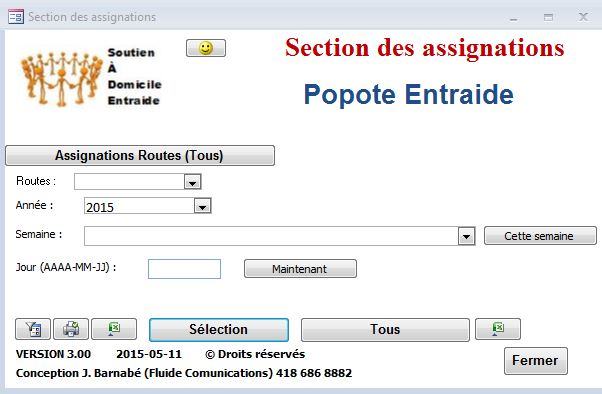This screenshot has height=394, width=602.
Task: Click the Soutien à Domicile Entraide logo
Action: (91, 77)
